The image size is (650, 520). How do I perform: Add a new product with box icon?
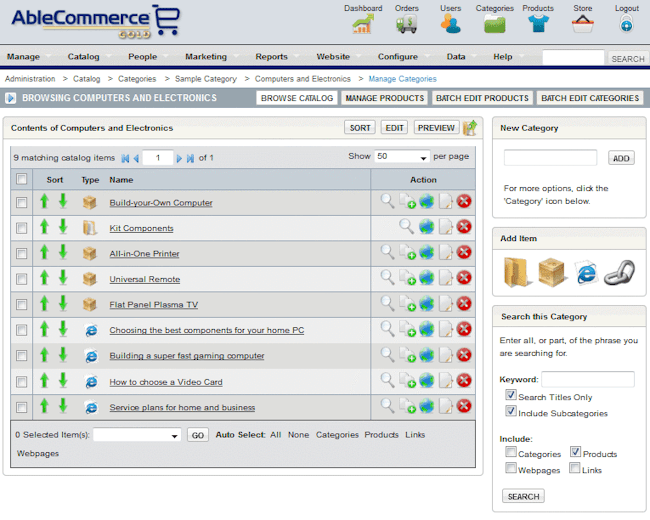(551, 272)
